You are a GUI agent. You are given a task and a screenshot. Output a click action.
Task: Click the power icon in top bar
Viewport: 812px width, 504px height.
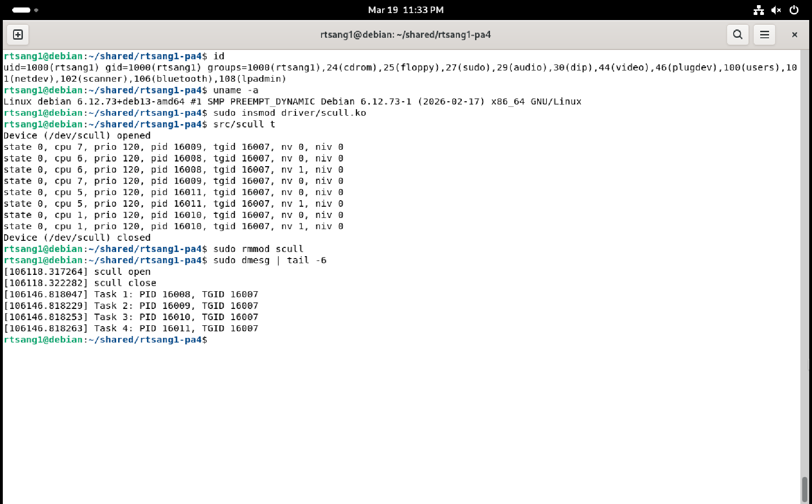click(794, 10)
